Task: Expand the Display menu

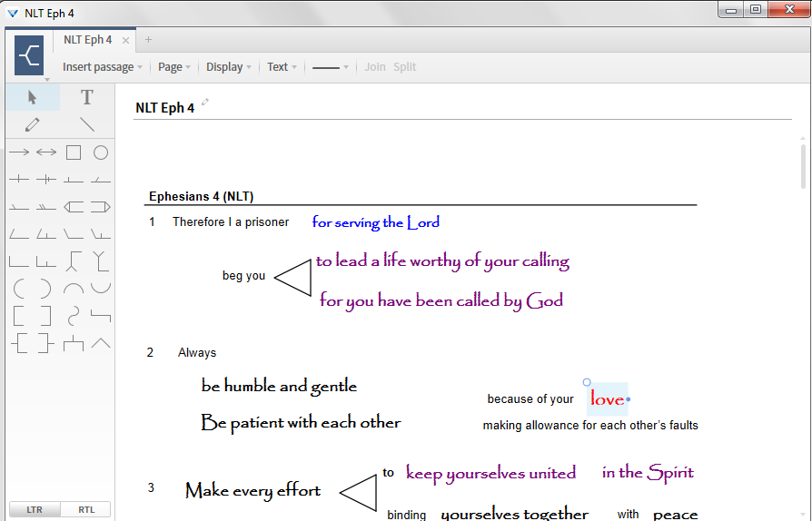Action: tap(229, 67)
